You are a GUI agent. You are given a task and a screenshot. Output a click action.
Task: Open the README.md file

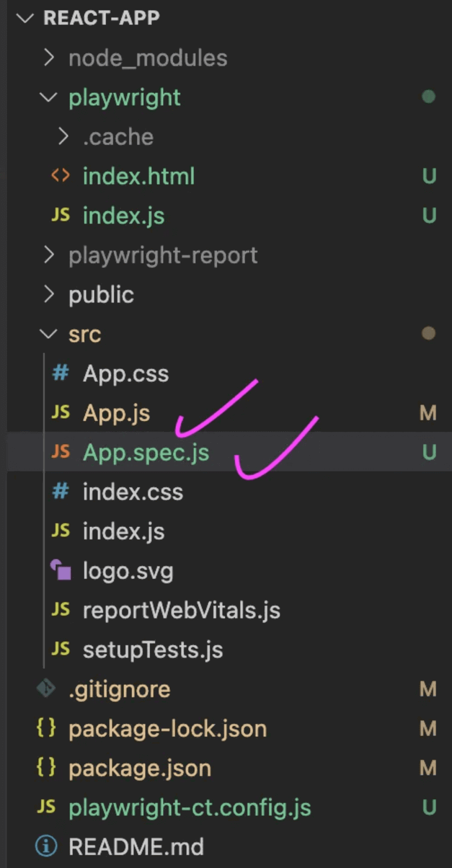point(136,847)
